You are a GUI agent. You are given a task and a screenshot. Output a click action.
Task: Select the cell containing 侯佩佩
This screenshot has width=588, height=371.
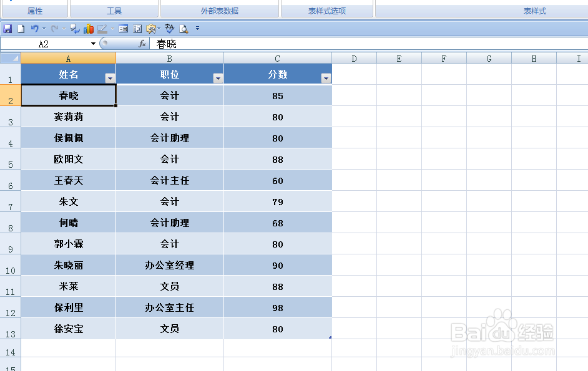coord(68,138)
